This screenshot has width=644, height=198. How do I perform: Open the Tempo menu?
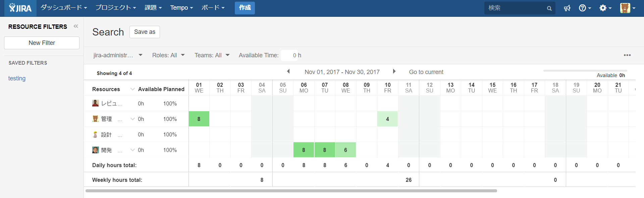[x=181, y=8]
